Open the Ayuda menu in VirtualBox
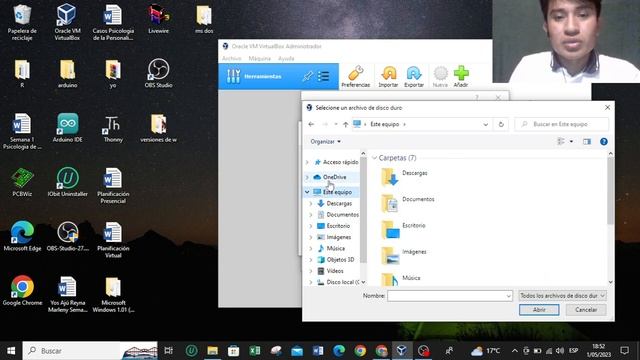The image size is (640, 360). tap(286, 58)
